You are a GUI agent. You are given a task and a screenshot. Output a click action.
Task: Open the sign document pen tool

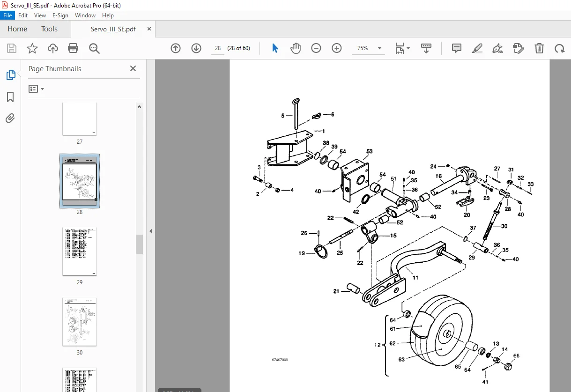point(498,48)
